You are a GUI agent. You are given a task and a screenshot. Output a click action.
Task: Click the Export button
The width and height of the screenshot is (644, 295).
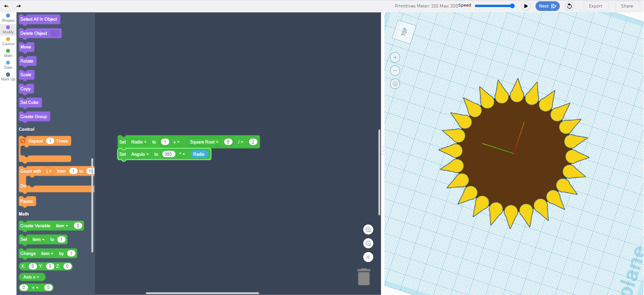pos(595,6)
